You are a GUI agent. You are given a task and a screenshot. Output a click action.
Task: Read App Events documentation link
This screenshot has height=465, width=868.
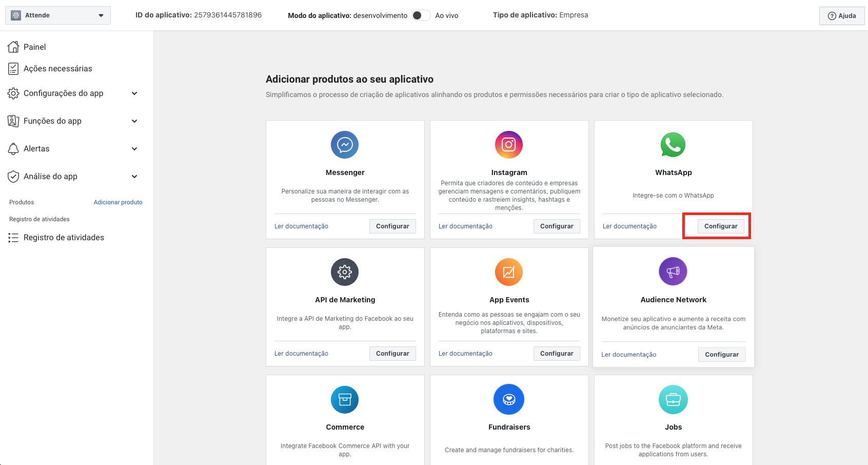(465, 354)
